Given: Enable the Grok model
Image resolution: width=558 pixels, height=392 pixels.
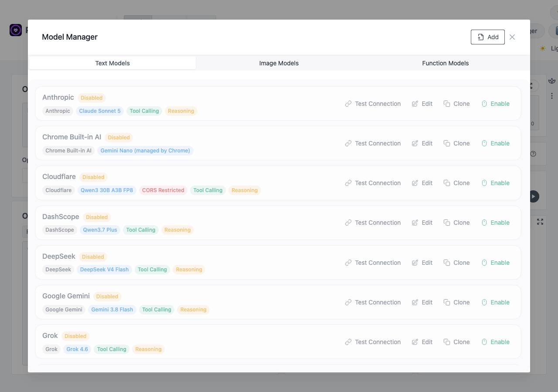Looking at the screenshot, I should pyautogui.click(x=496, y=342).
